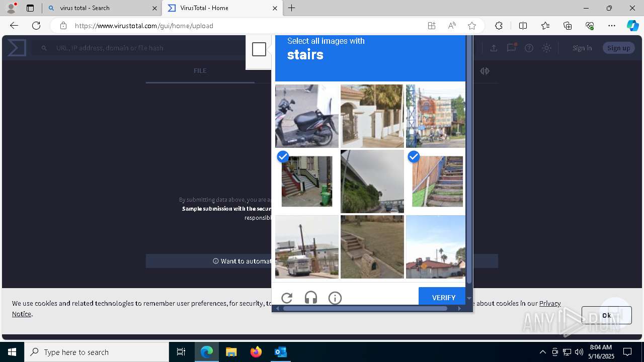Viewport: 644px width, 362px height.
Task: Open the app available icon in address bar
Action: (x=432, y=26)
